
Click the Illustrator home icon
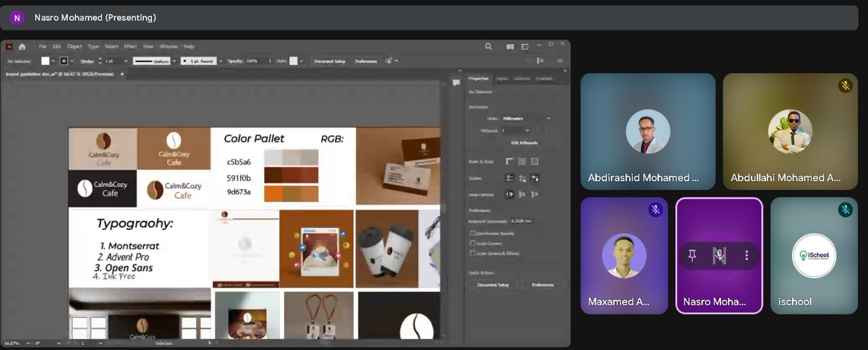(22, 46)
